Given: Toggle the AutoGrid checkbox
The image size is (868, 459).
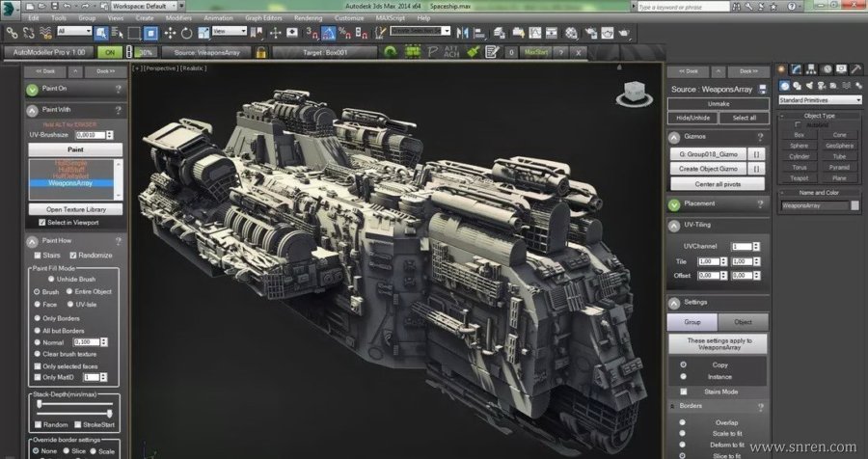Looking at the screenshot, I should pyautogui.click(x=797, y=124).
